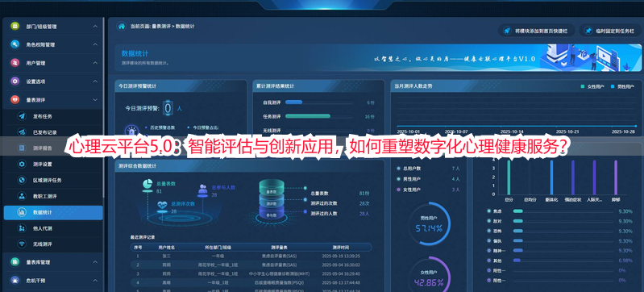Click the 任务测评 green progress bar
Viewport: 644px width, 292px height.
(308, 116)
